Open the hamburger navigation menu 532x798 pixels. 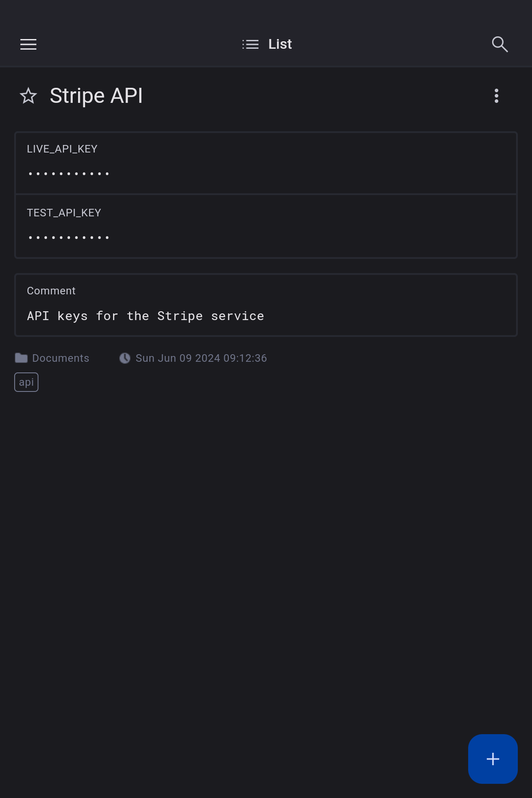(28, 44)
